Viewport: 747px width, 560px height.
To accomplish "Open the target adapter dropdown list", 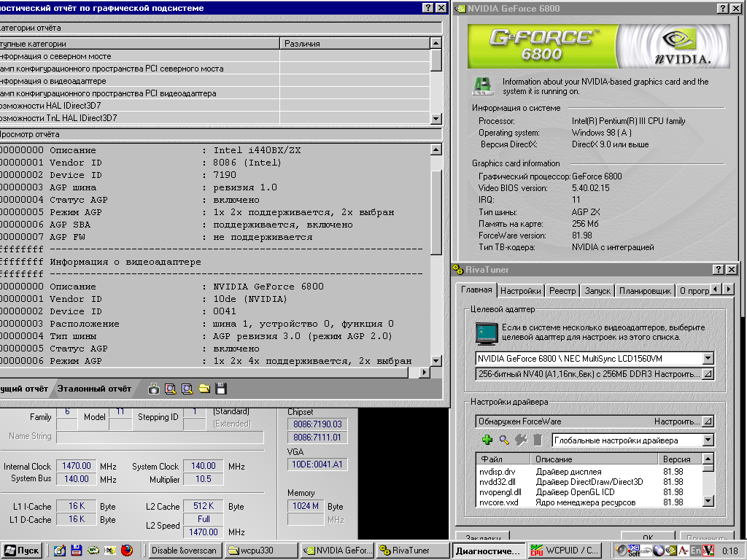I will (x=708, y=359).
